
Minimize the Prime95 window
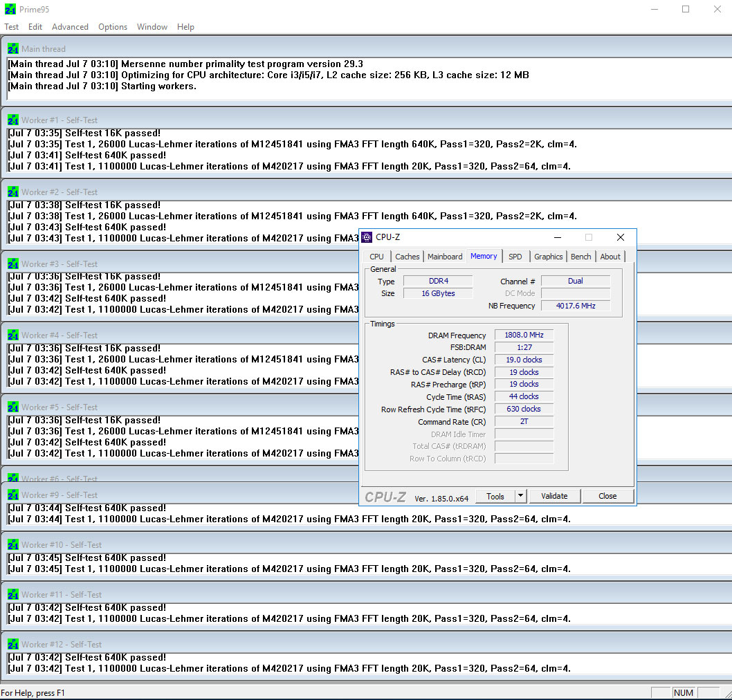pos(655,9)
